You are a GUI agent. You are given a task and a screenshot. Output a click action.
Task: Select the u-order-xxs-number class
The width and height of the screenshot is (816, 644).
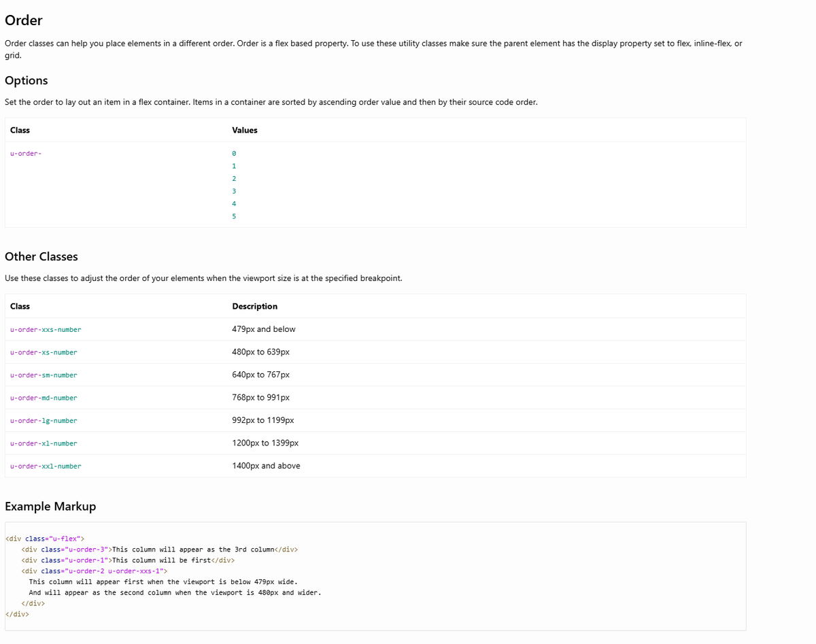[46, 330]
